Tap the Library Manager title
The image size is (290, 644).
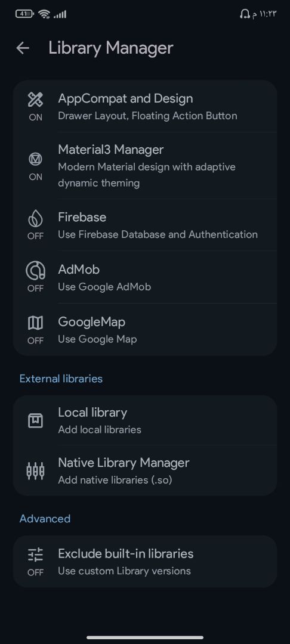111,48
